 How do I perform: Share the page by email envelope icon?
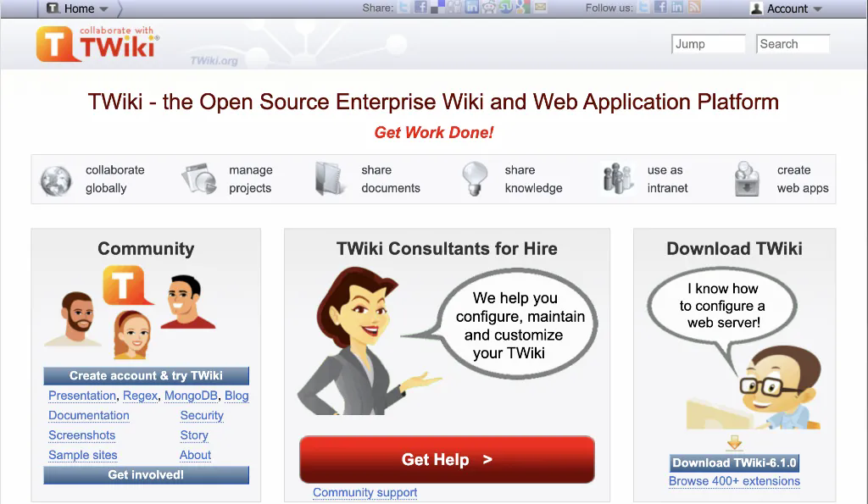(x=539, y=8)
